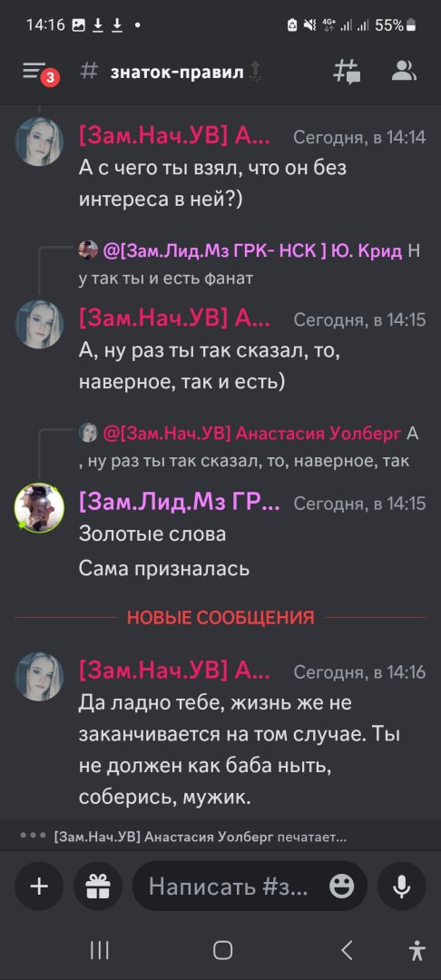Open the знаток-правил channel title

177,72
